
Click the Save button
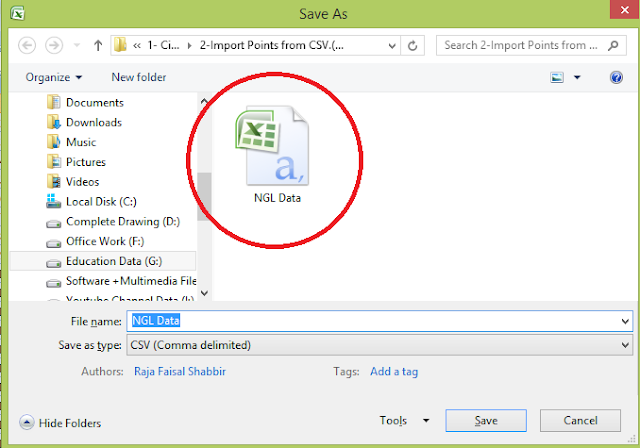point(486,420)
